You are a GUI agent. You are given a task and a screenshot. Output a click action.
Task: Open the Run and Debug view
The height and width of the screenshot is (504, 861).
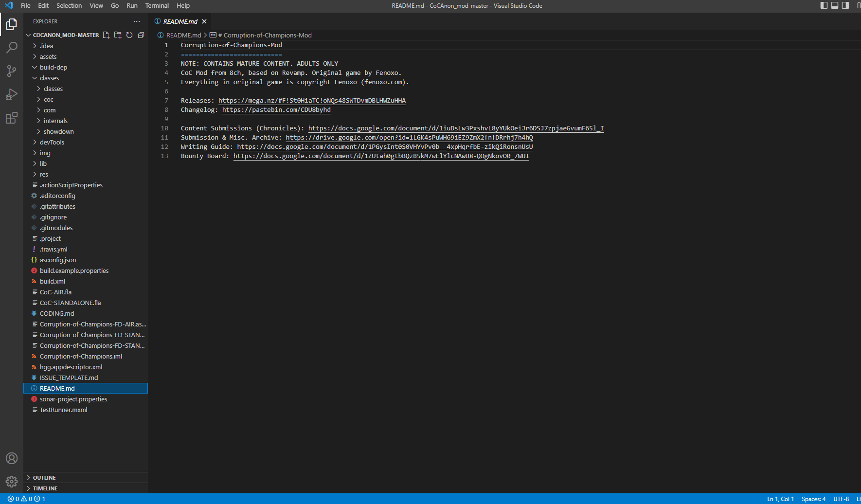point(12,94)
